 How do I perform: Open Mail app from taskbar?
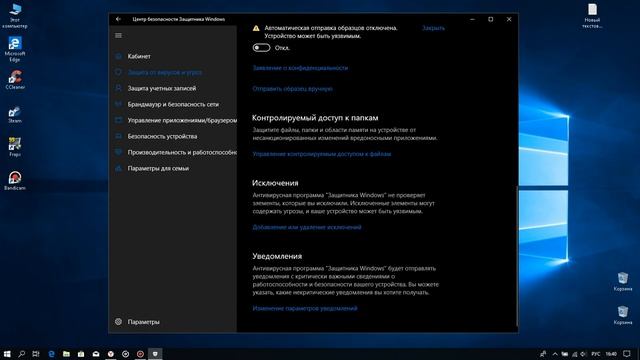96,354
